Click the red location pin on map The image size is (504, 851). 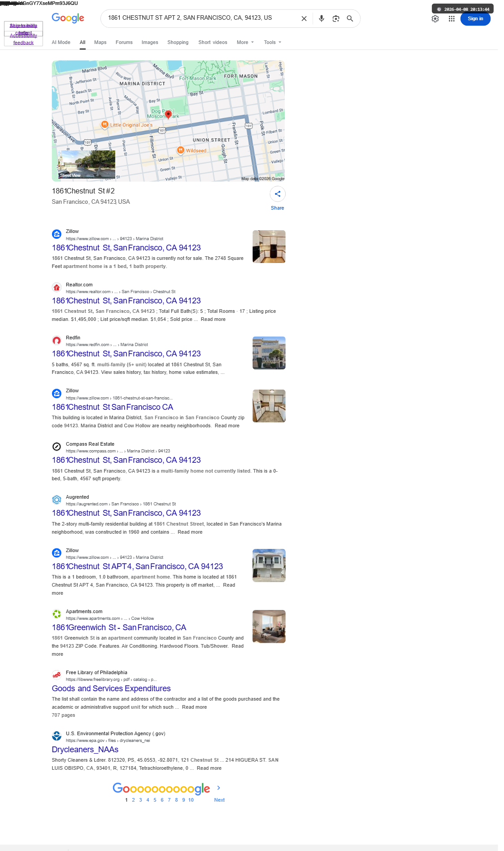tap(168, 114)
